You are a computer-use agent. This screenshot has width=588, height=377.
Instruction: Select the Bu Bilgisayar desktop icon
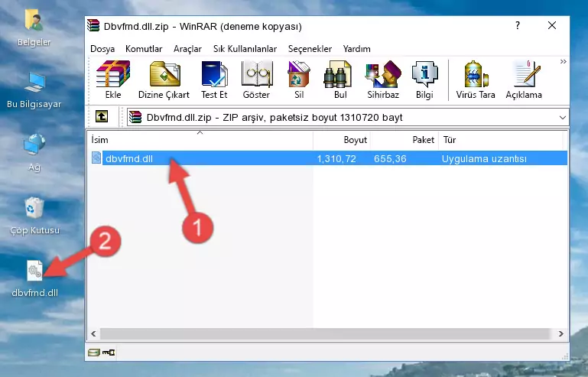click(34, 90)
